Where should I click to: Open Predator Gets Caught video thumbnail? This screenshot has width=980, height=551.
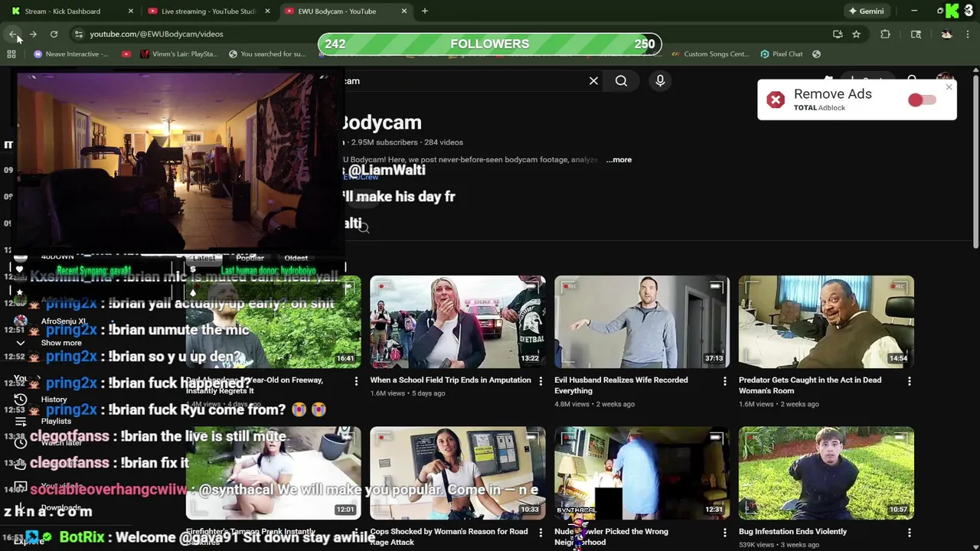[826, 321]
